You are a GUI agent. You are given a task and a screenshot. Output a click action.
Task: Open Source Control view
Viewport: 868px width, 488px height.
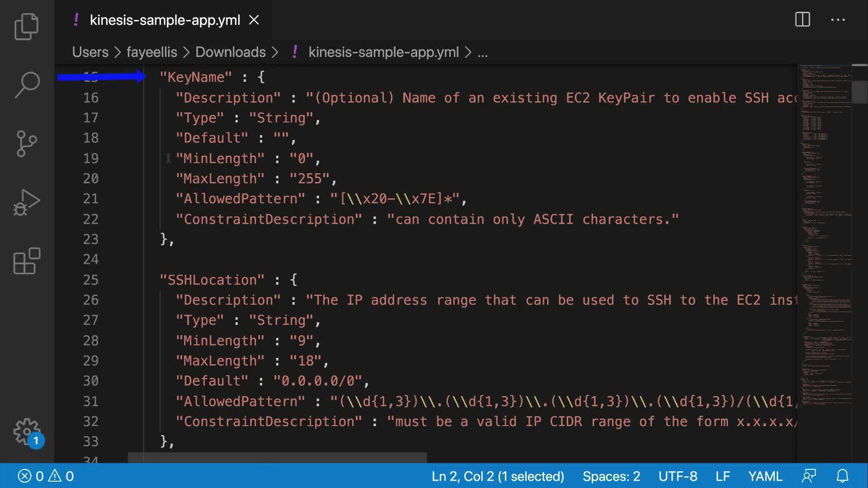coord(27,144)
